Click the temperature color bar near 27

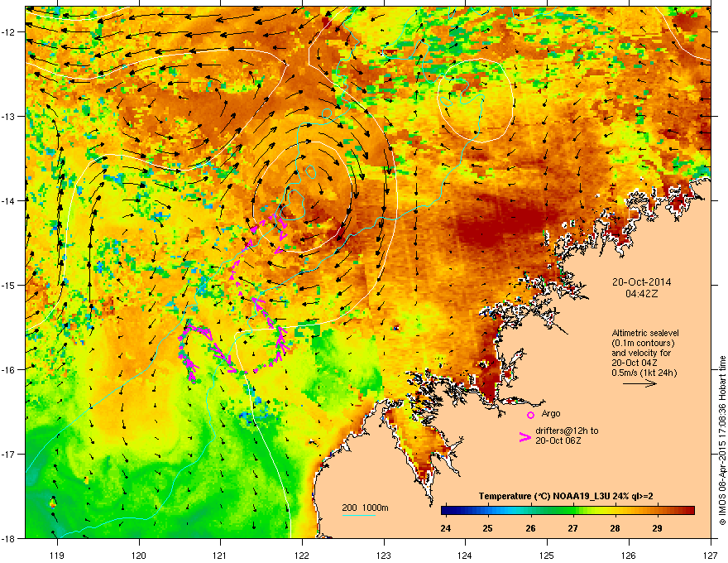[x=573, y=511]
